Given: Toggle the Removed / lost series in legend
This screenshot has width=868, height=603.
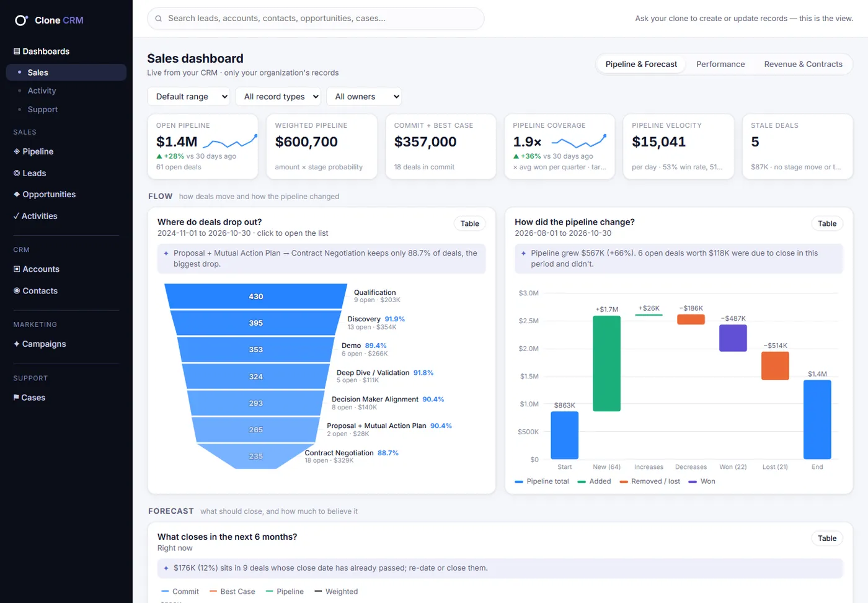Looking at the screenshot, I should pos(650,481).
